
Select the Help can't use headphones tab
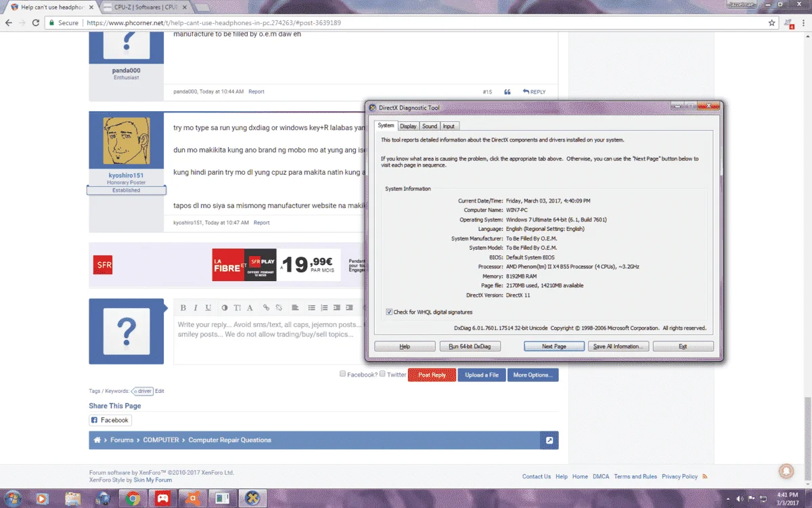coord(53,7)
